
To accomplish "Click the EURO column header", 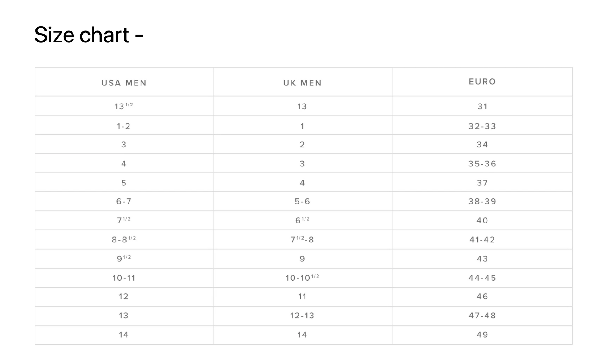I will click(482, 82).
